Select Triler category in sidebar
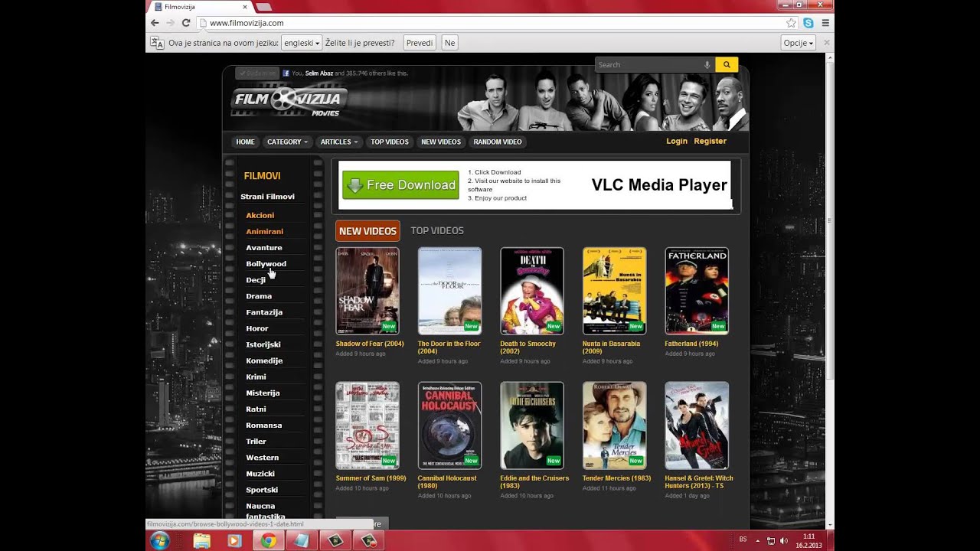 256,442
